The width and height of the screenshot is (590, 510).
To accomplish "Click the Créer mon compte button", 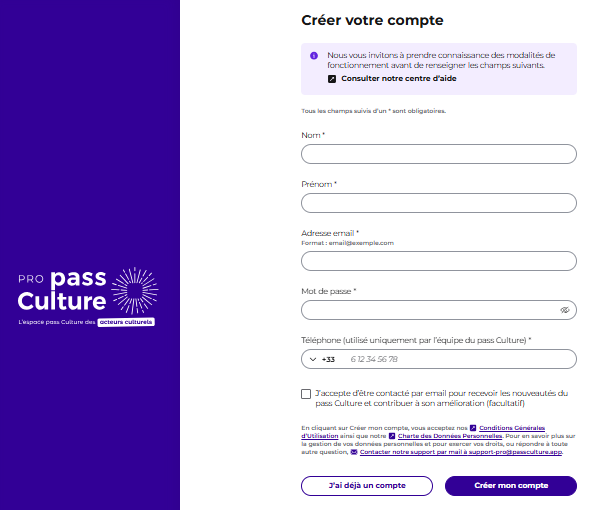I will pos(511,486).
